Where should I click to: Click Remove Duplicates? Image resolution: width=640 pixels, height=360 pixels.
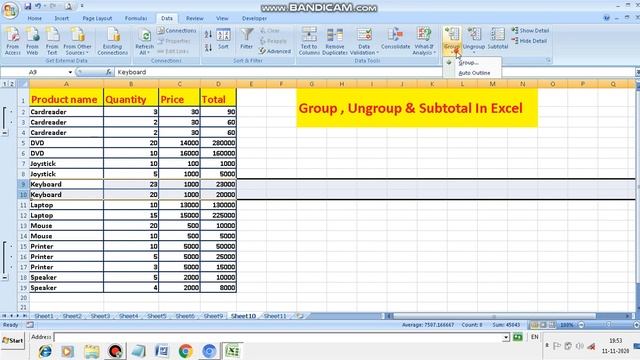pos(335,41)
